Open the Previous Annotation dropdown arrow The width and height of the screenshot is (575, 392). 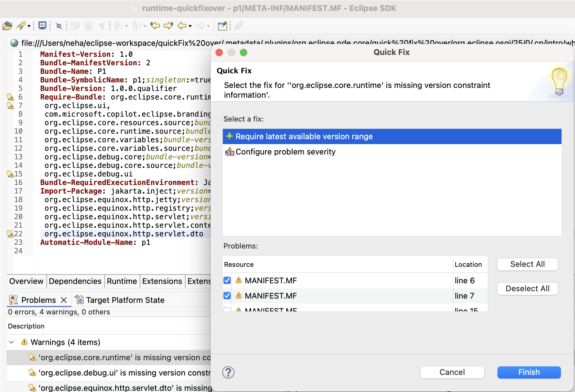pos(145,26)
